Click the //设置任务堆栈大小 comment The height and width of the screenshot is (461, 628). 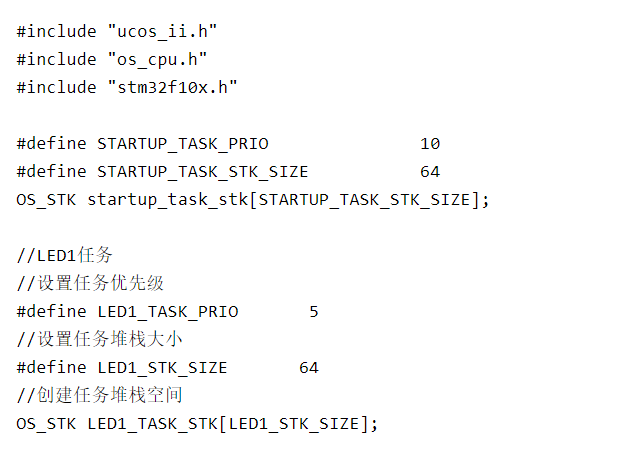[x=99, y=339]
